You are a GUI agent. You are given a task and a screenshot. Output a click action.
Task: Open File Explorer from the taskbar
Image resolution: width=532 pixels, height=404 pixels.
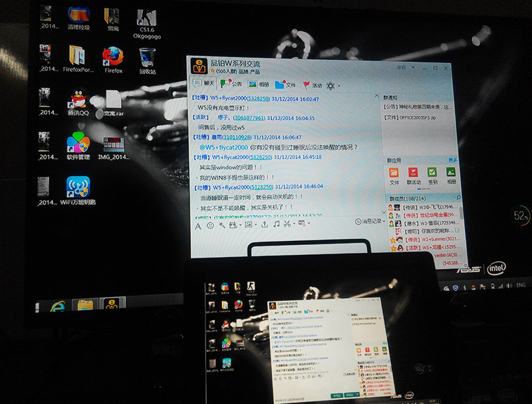[85, 305]
